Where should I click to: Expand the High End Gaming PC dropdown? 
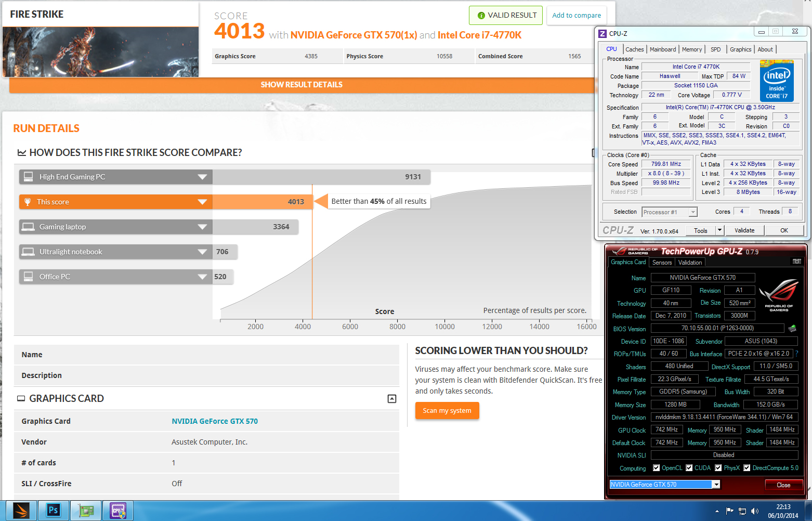point(202,177)
